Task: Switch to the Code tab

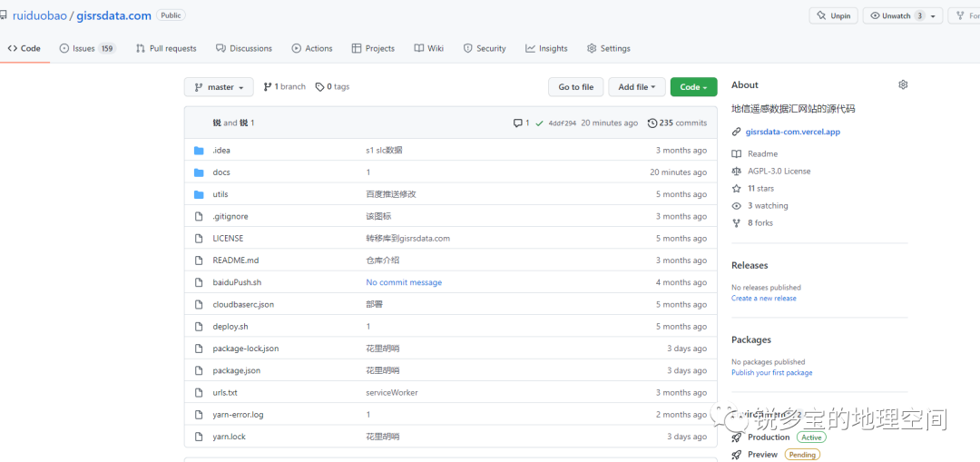Action: [x=24, y=48]
